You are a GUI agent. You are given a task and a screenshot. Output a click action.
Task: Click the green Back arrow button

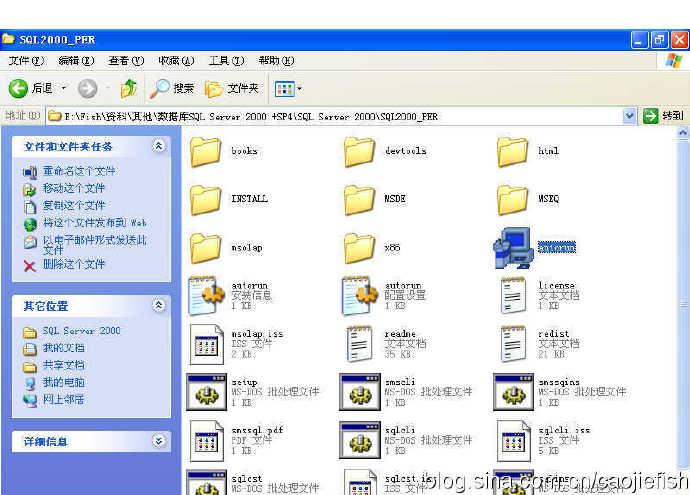tap(18, 89)
